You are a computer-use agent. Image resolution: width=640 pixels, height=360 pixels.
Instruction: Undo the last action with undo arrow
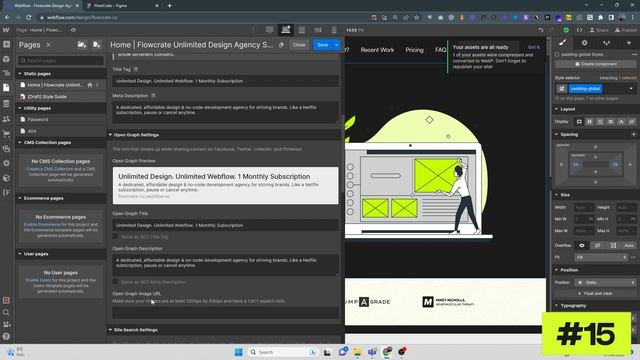(541, 30)
